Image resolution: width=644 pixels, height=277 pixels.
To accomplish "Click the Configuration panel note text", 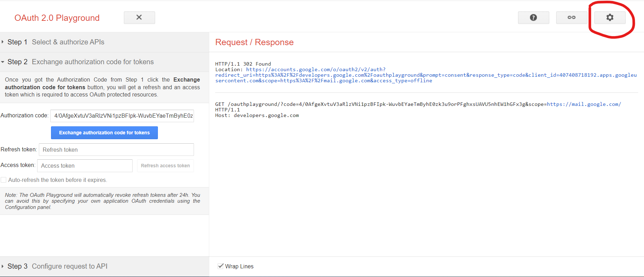I will pyautogui.click(x=102, y=201).
